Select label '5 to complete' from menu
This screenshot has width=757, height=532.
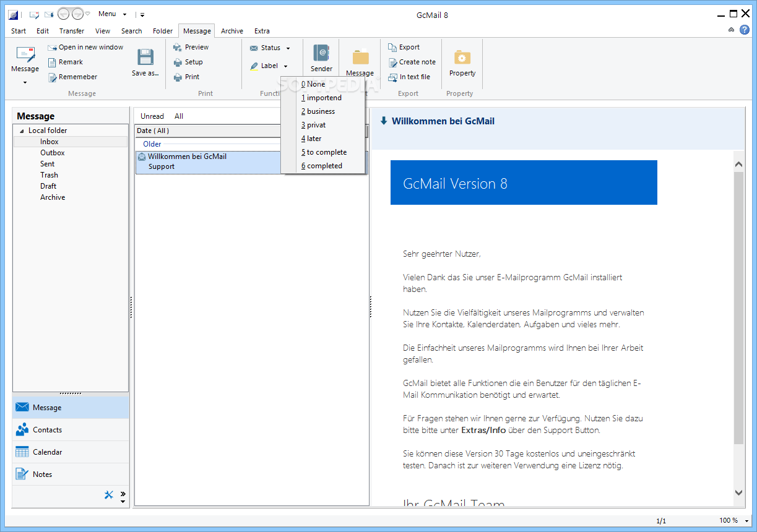click(x=322, y=152)
